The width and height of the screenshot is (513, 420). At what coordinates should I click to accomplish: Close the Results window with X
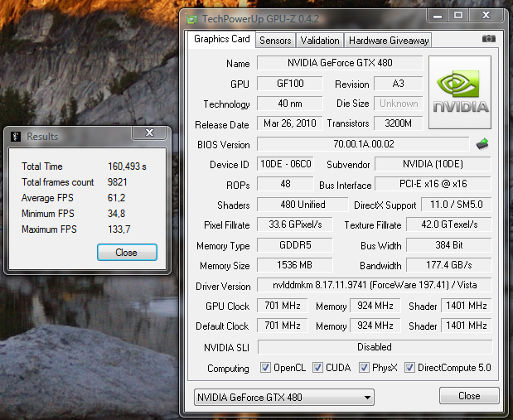(149, 133)
